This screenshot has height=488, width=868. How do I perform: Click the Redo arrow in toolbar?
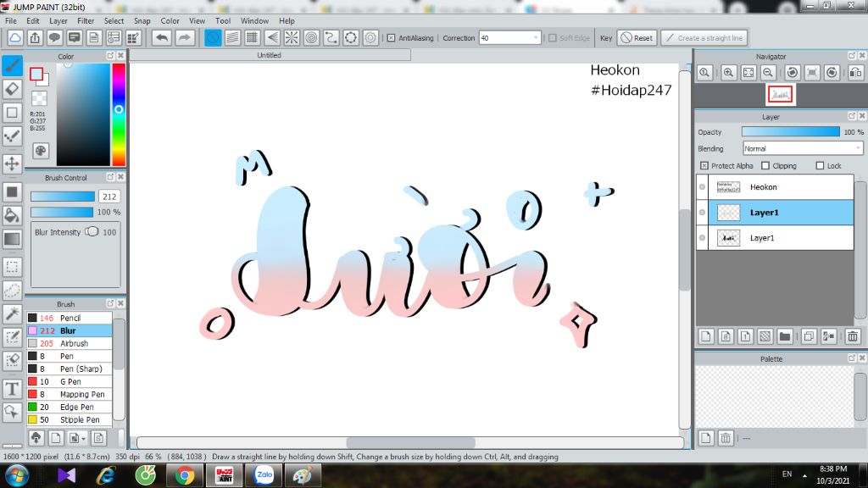(x=184, y=37)
